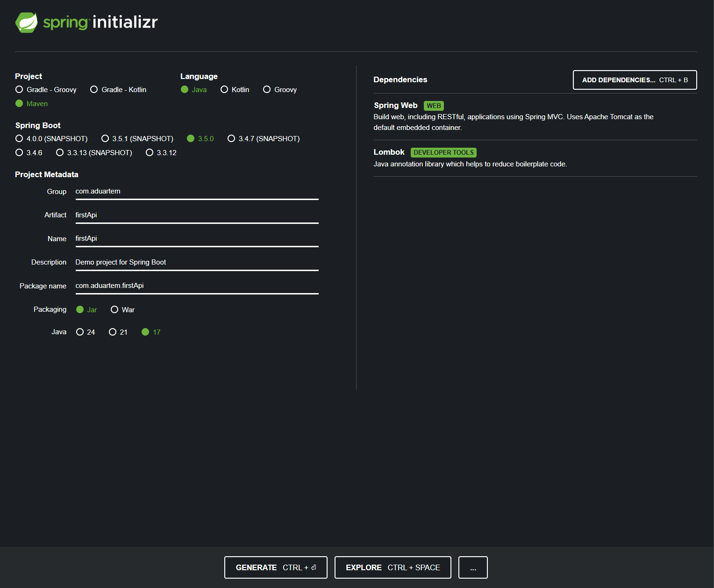Image resolution: width=714 pixels, height=588 pixels.
Task: Choose Spring Boot 3.5.1 (SNAPSHOT)
Action: tap(137, 139)
